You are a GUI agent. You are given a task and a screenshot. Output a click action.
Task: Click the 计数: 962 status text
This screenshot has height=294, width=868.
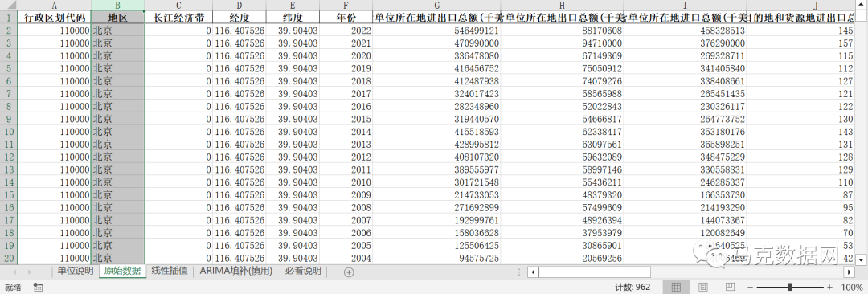(x=633, y=288)
